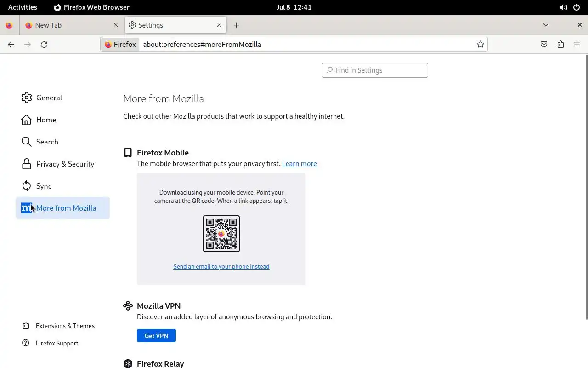Go to the Home settings category
The image size is (588, 368).
coord(63,120)
